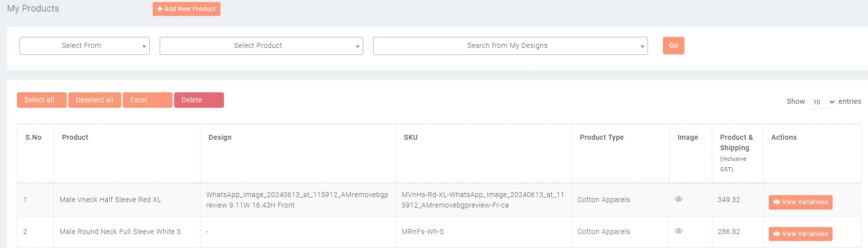Viewport: 868px width, 248px height.
Task: Sort by the Design column header
Action: click(x=219, y=137)
